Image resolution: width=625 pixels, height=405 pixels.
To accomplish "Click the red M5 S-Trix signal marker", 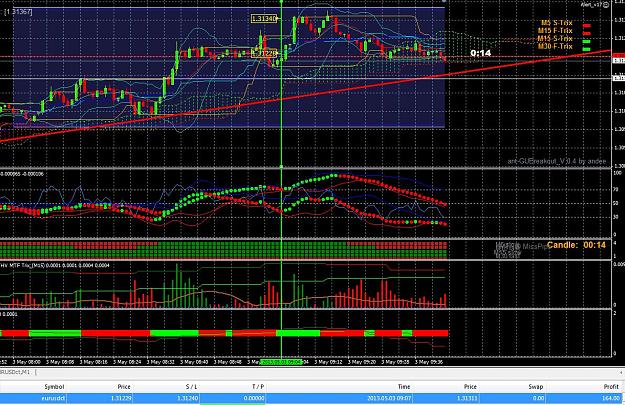I will tap(587, 26).
